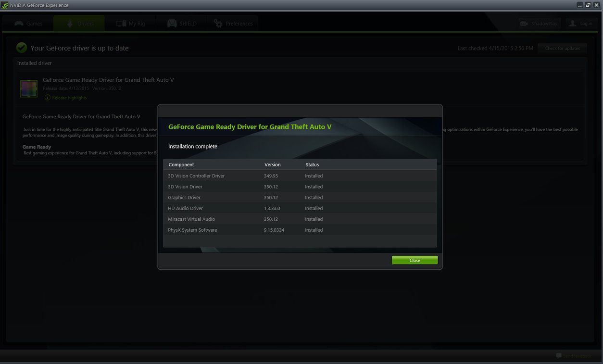
Task: Click the gamepad icon on Games tab
Action: click(x=19, y=23)
